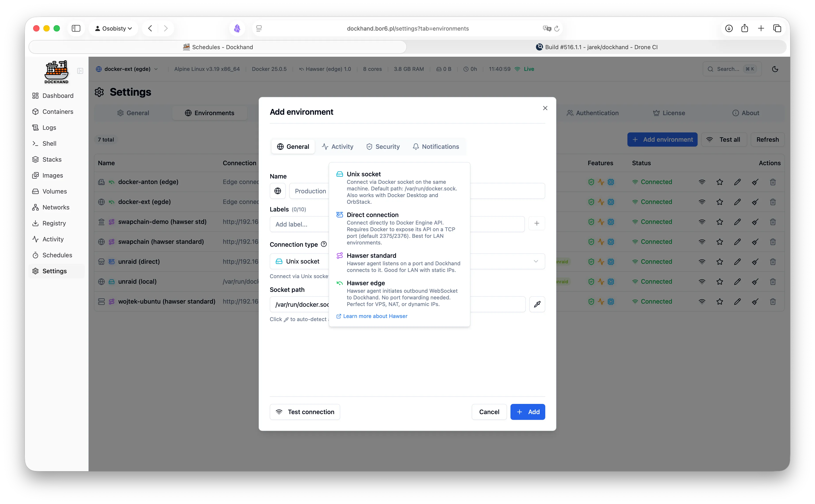Viewport: 815px width, 504px height.
Task: Click the trash icon for unraid (local)
Action: coord(773,282)
